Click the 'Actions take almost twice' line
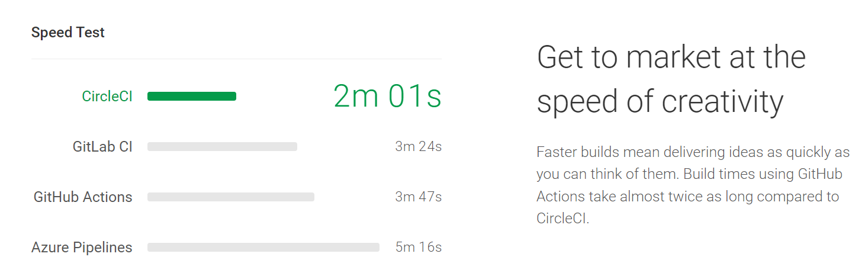 pos(688,196)
